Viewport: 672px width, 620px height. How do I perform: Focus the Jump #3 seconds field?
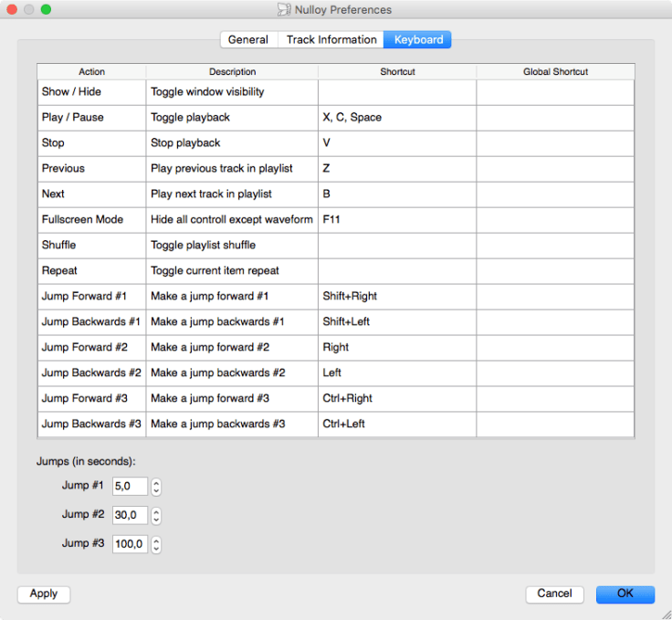point(130,545)
